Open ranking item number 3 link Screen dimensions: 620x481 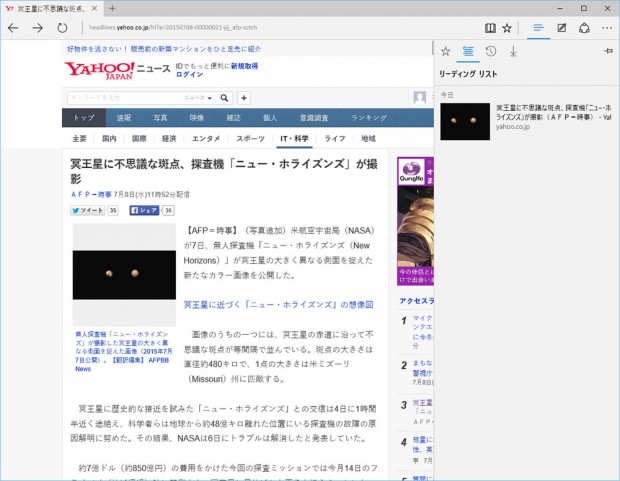(x=423, y=407)
